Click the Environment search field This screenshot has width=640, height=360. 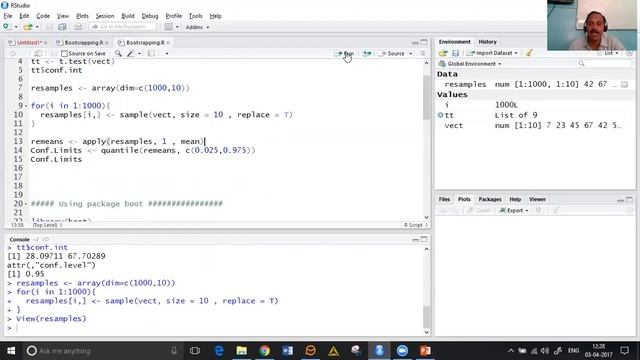603,64
